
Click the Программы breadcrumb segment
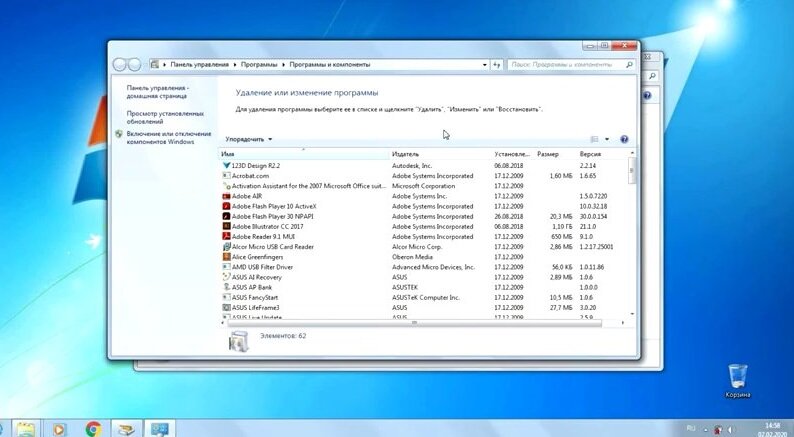(259, 65)
